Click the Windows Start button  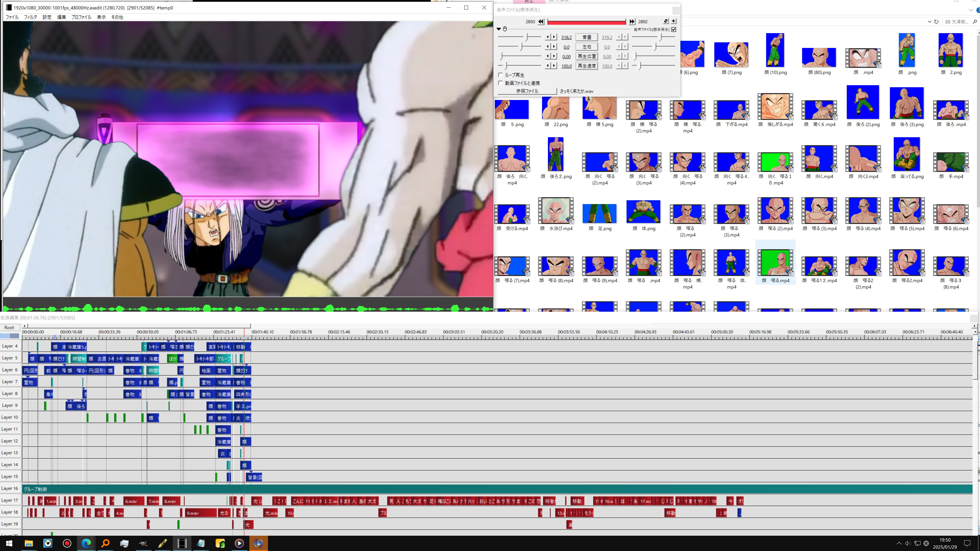[x=9, y=543]
